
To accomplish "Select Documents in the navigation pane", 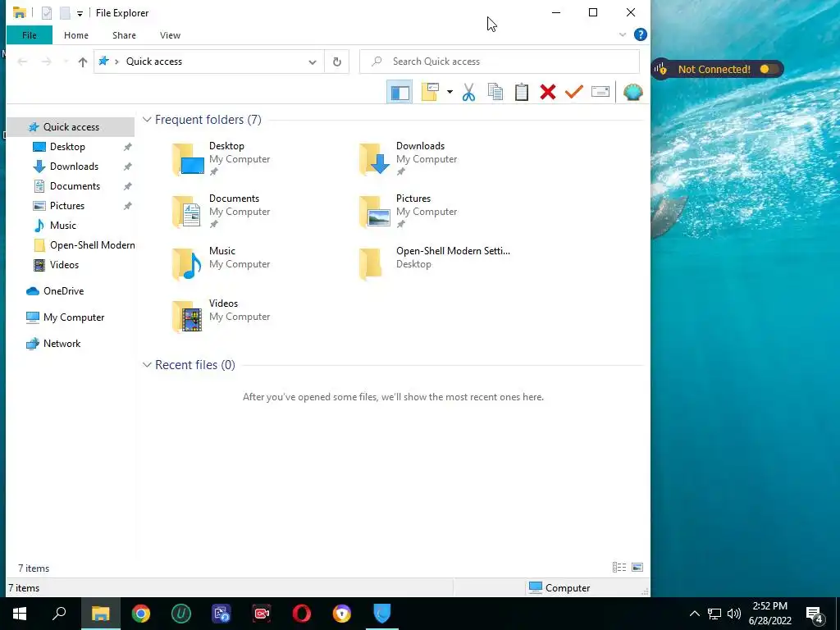I will click(x=75, y=186).
